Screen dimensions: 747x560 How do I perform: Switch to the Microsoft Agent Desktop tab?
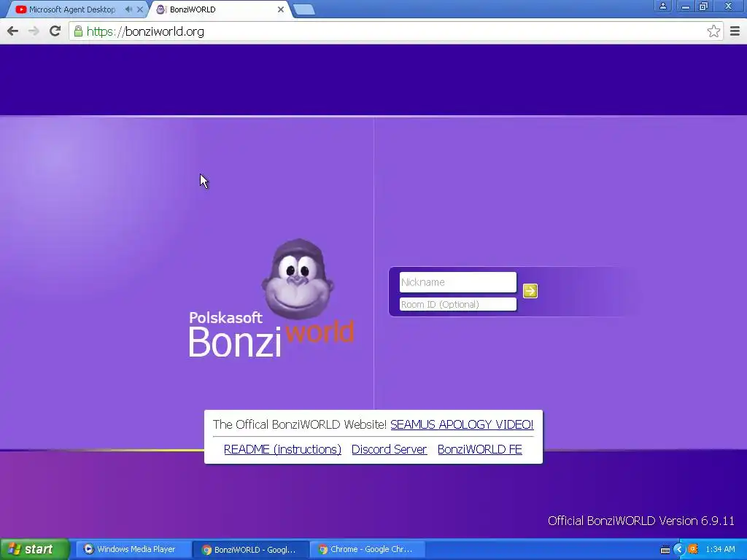pyautogui.click(x=72, y=9)
